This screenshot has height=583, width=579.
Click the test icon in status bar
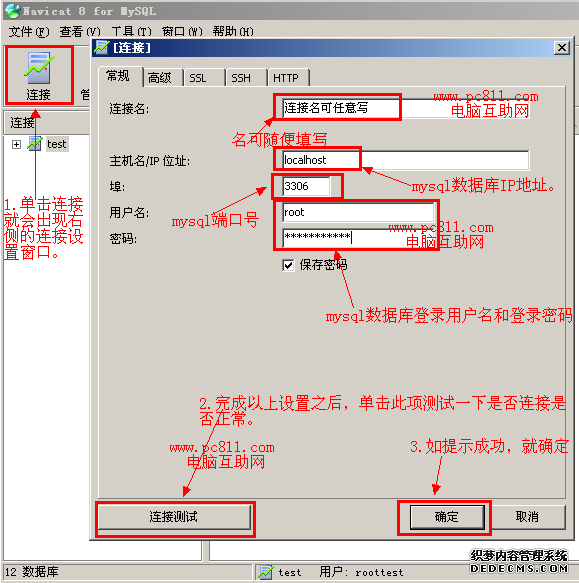click(266, 572)
